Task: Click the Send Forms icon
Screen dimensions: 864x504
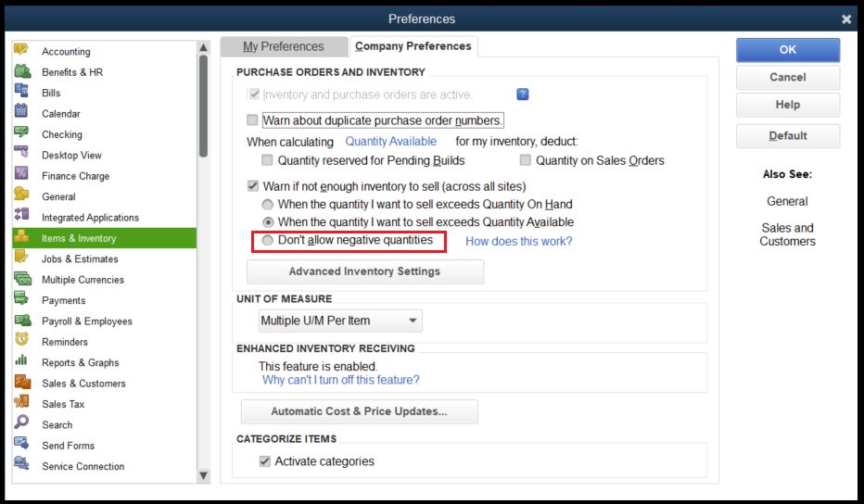Action: click(x=21, y=442)
